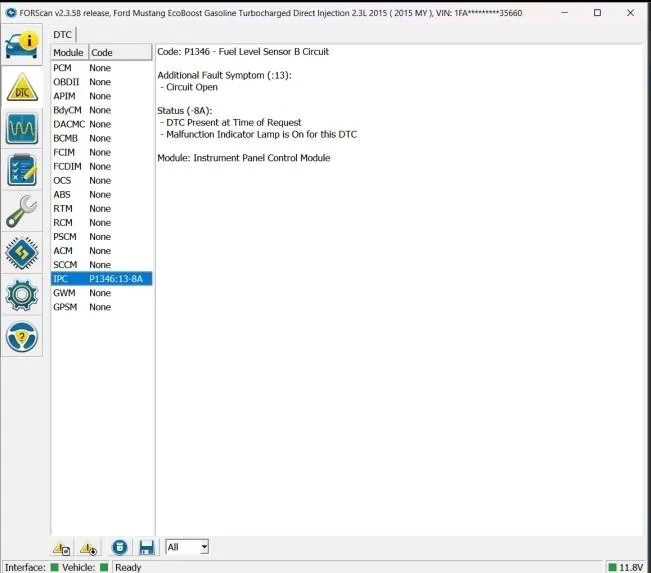This screenshot has width=651, height=573.
Task: Open the gear Settings sidebar icon
Action: tap(22, 295)
